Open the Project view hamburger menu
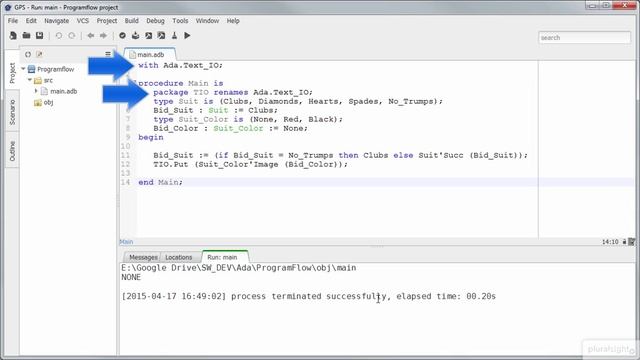Image resolution: width=640 pixels, height=360 pixels. click(108, 54)
